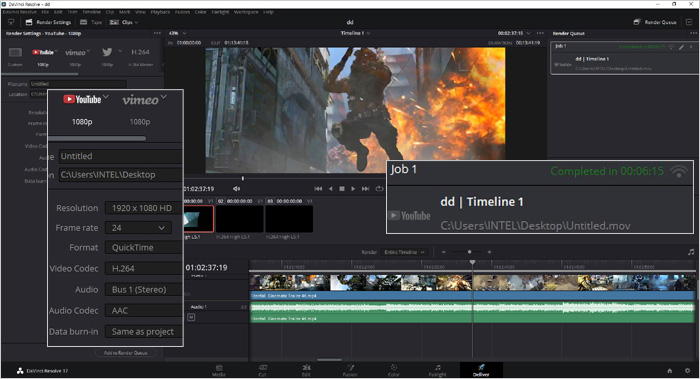Select the video clip on track V1
Screen dimensions: 700x379
click(472, 287)
